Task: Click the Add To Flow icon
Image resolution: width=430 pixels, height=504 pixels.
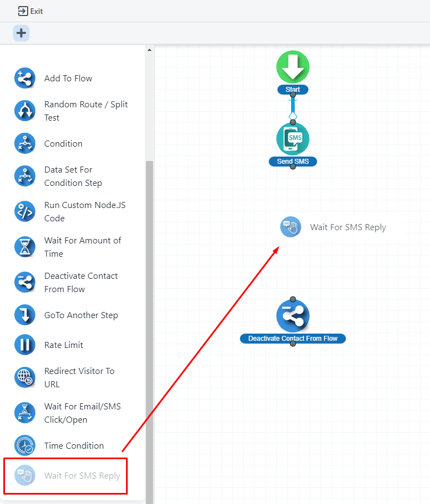Action: pyautogui.click(x=24, y=79)
